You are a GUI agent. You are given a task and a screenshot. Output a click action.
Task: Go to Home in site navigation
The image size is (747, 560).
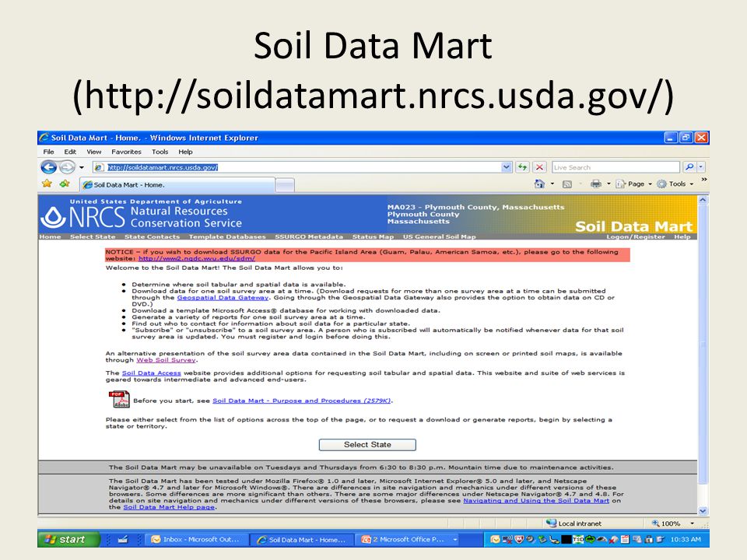point(50,236)
